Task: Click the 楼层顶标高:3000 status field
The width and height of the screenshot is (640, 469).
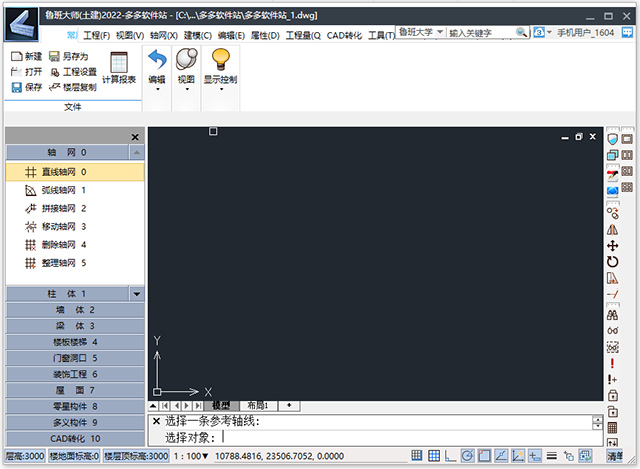Action: 136,456
